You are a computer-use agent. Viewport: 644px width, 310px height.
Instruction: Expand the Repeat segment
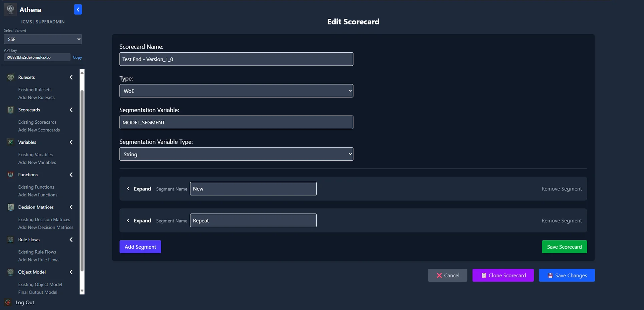coord(139,221)
